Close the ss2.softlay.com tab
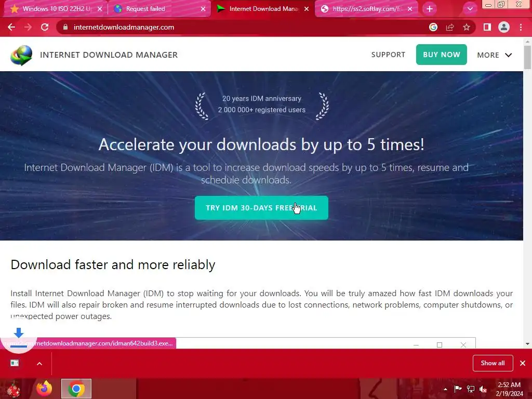Image resolution: width=532 pixels, height=399 pixels. 410,9
